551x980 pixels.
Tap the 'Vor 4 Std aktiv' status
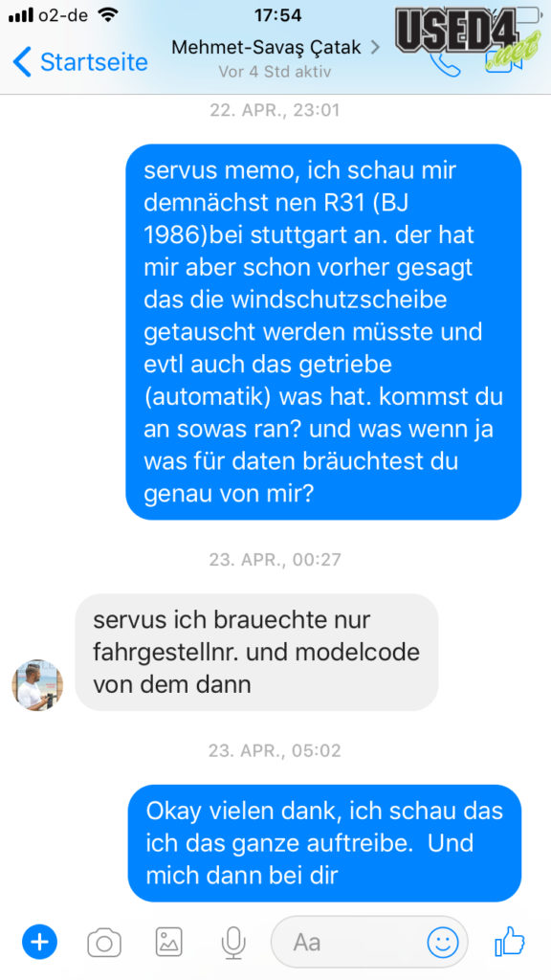coord(275,71)
